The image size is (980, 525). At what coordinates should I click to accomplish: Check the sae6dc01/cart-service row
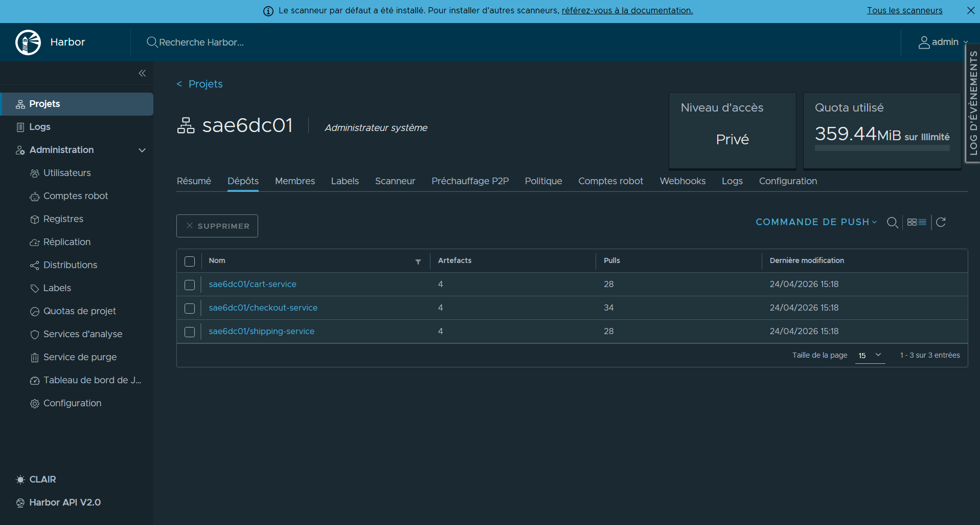[x=190, y=285]
